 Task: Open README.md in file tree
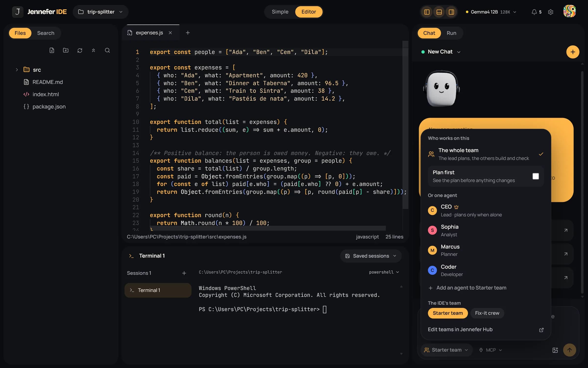[x=48, y=82]
